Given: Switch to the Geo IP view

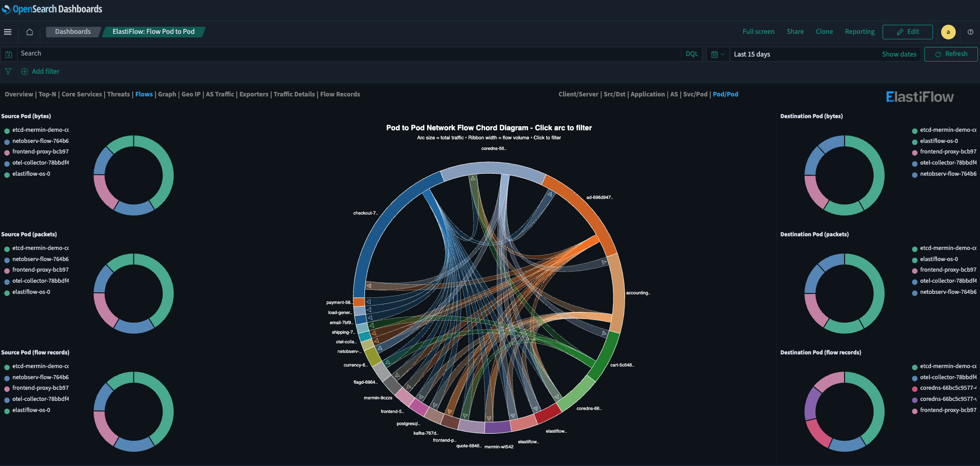Looking at the screenshot, I should [190, 94].
